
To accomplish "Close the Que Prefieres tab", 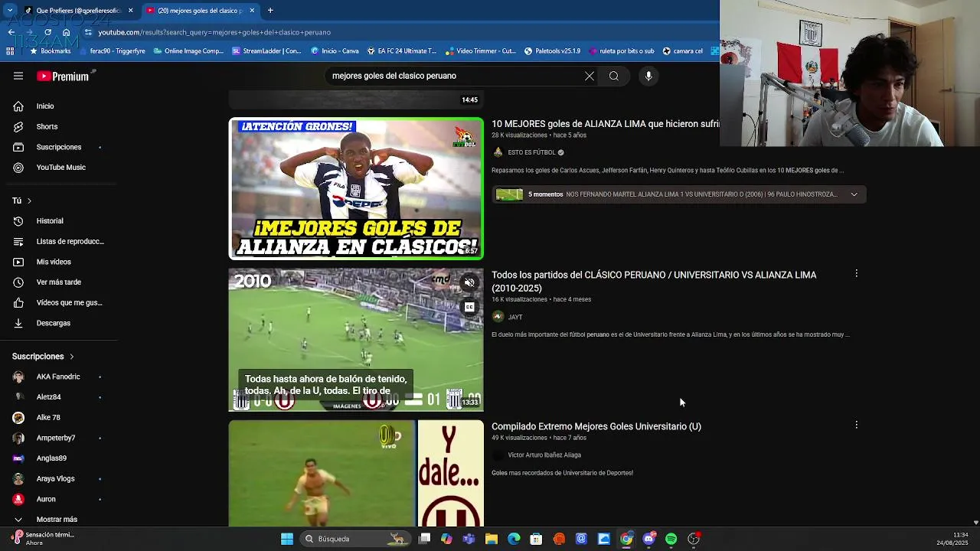I will click(130, 11).
